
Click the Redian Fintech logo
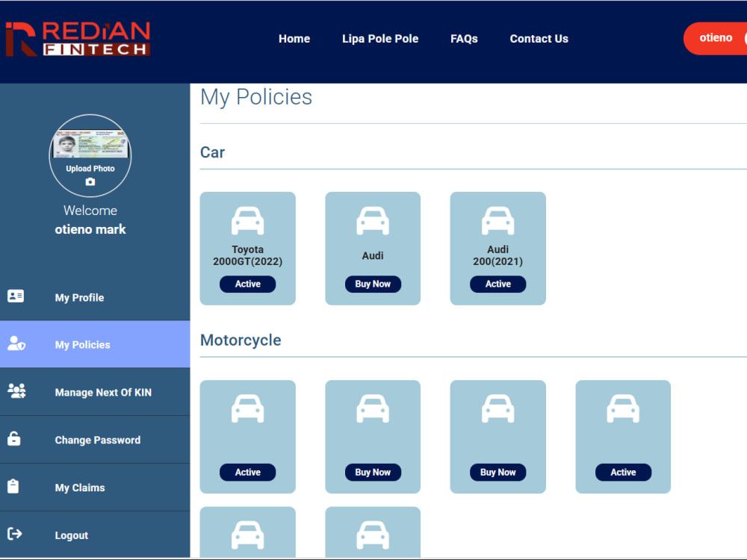pos(78,39)
